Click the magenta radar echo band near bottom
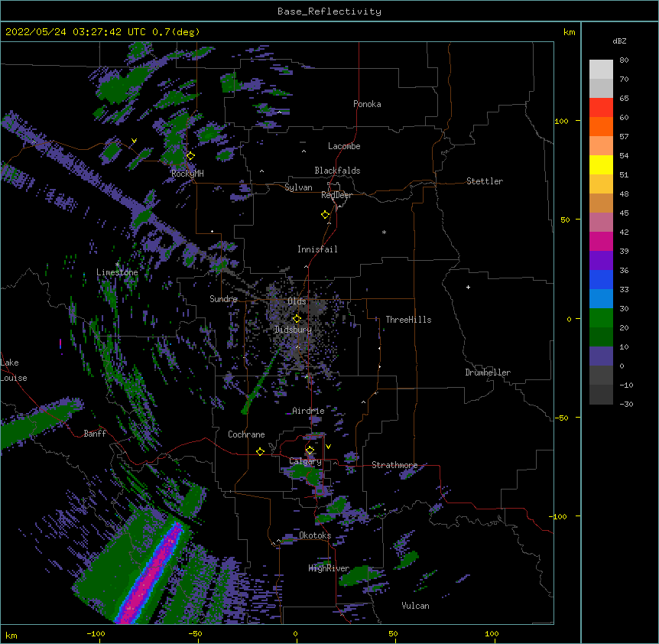 tap(149, 574)
